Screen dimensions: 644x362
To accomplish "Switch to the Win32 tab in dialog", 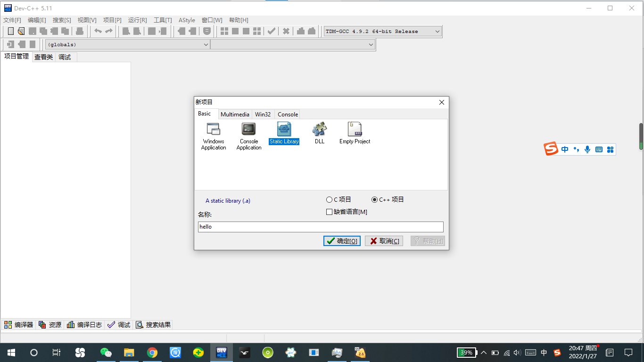I will (x=263, y=115).
